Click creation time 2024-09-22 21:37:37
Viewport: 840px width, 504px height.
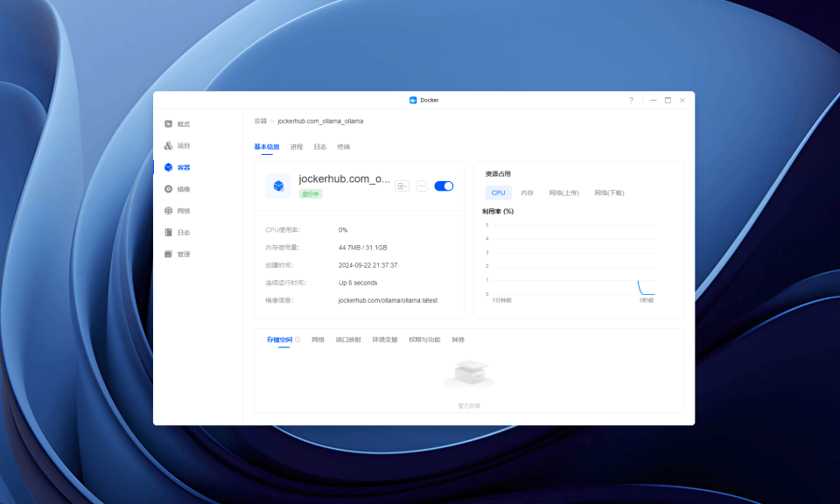pyautogui.click(x=368, y=265)
